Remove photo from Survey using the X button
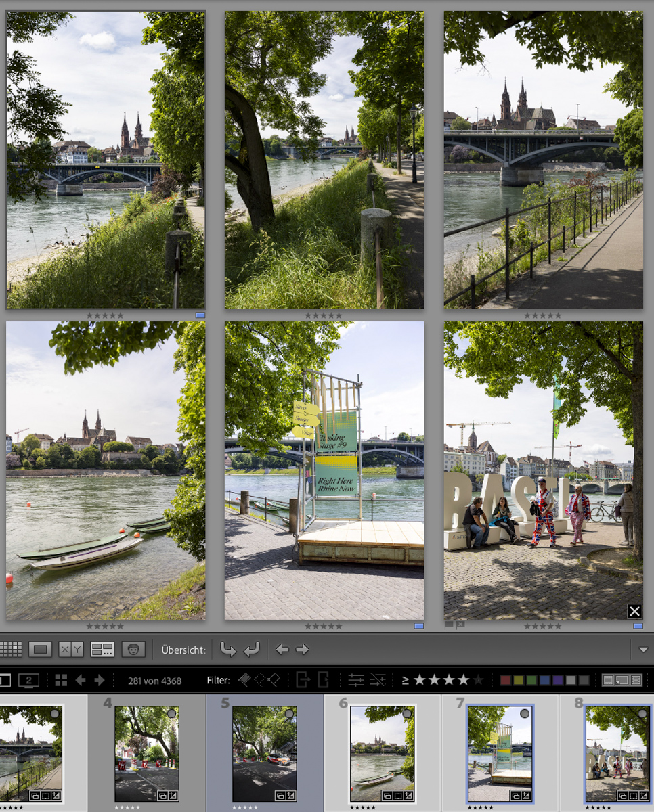Image resolution: width=654 pixels, height=812 pixels. click(634, 611)
